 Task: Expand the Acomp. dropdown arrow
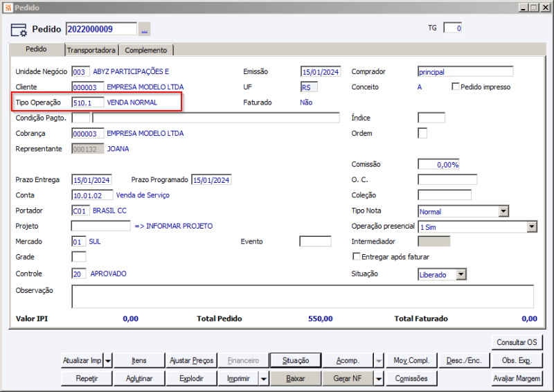(378, 361)
